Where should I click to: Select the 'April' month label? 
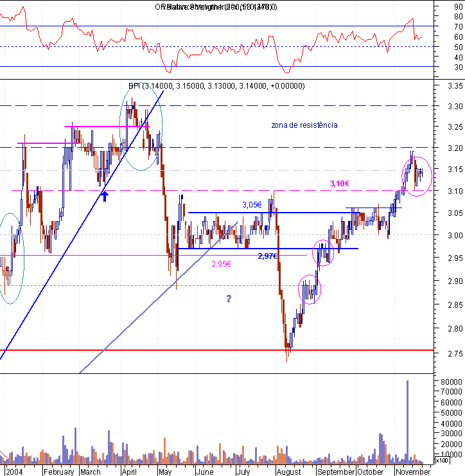pos(129,472)
